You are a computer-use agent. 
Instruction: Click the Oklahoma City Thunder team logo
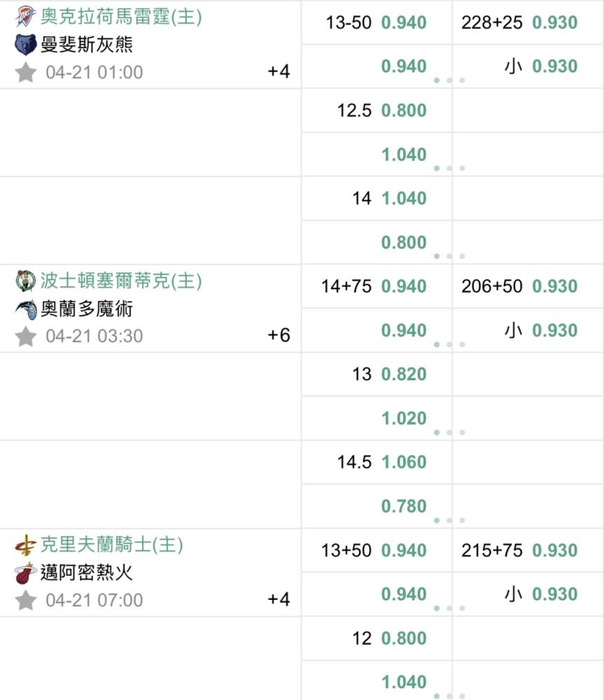click(25, 16)
